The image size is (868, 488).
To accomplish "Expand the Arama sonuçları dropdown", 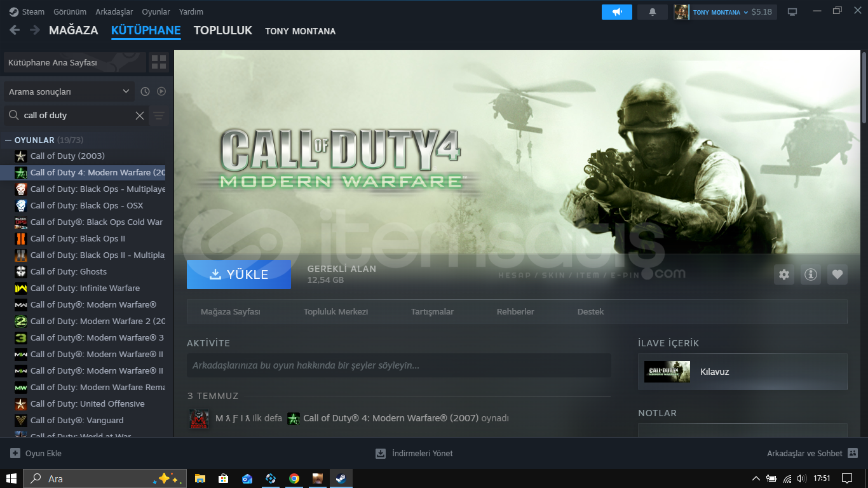I will coord(69,91).
